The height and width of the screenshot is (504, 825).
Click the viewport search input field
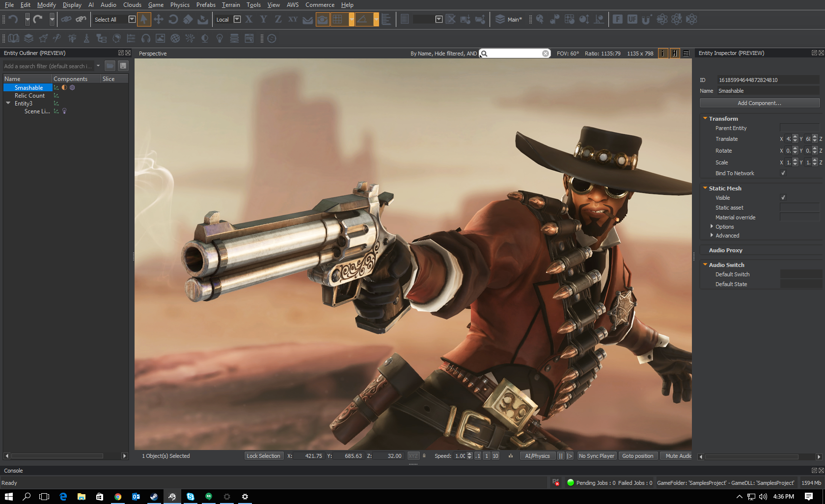click(514, 53)
